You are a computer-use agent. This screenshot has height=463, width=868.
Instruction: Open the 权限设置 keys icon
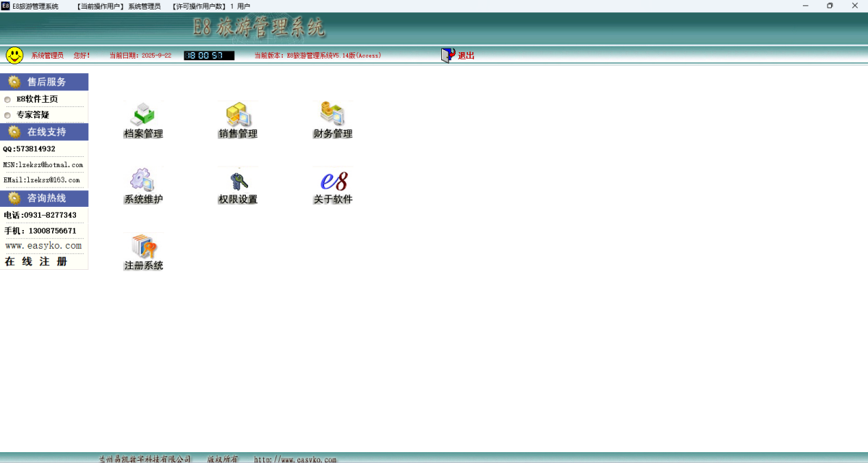(238, 180)
